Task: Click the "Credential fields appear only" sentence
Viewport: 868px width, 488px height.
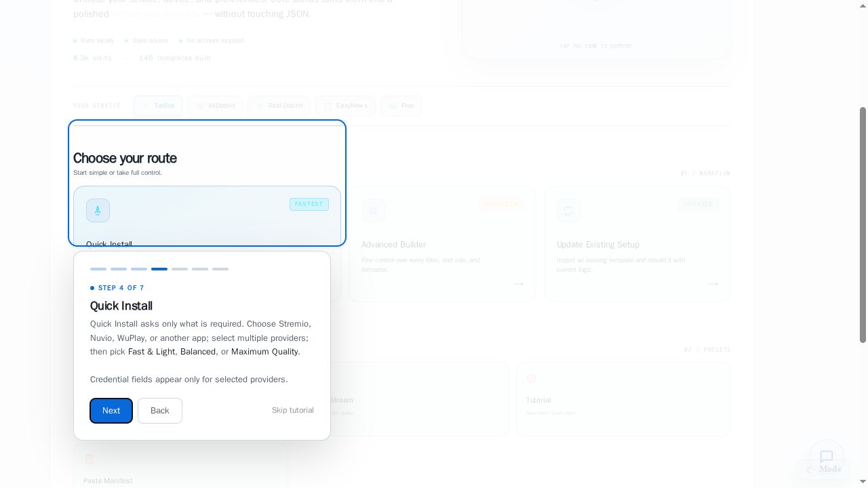Action: pos(189,380)
